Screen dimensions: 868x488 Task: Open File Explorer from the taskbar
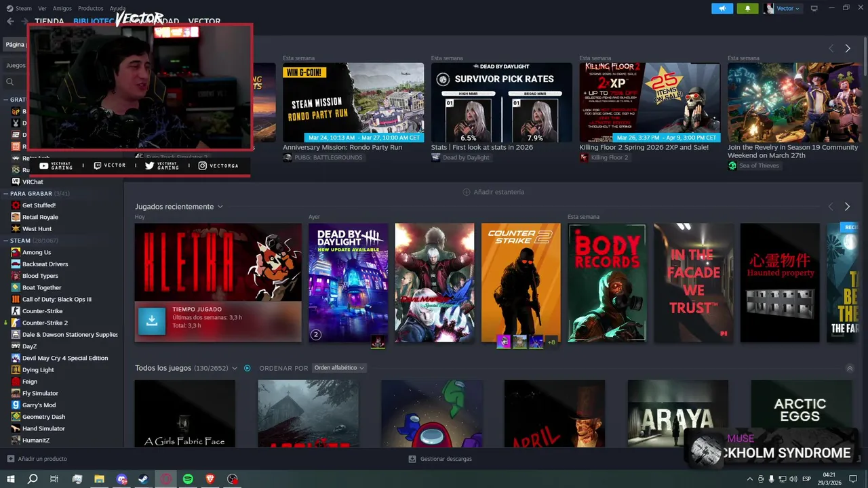[x=99, y=479]
